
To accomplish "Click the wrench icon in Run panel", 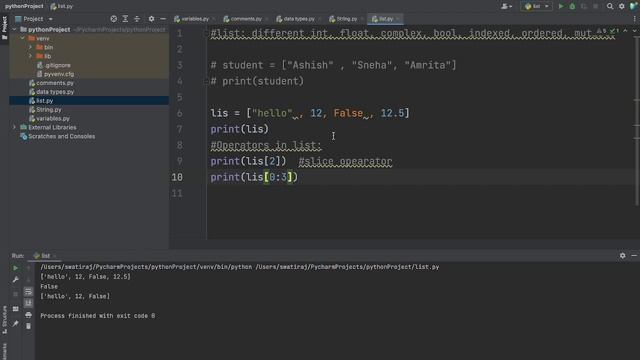I will 16,280.
